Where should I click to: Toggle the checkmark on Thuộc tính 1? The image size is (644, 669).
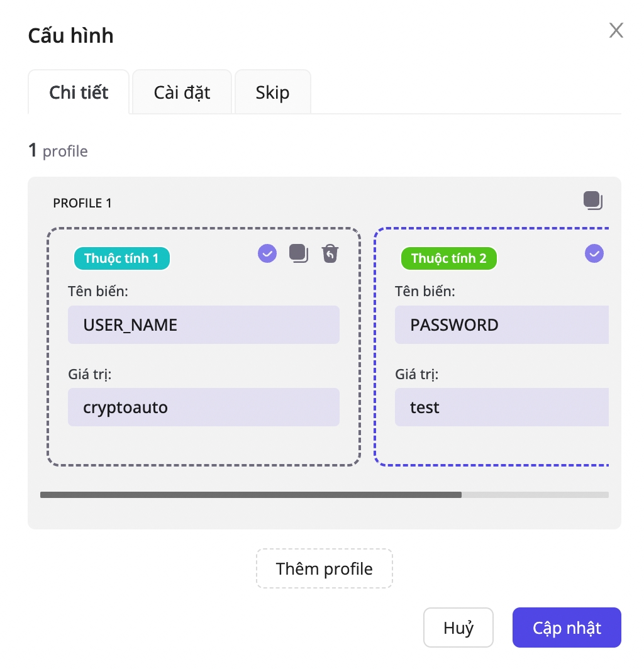(267, 253)
